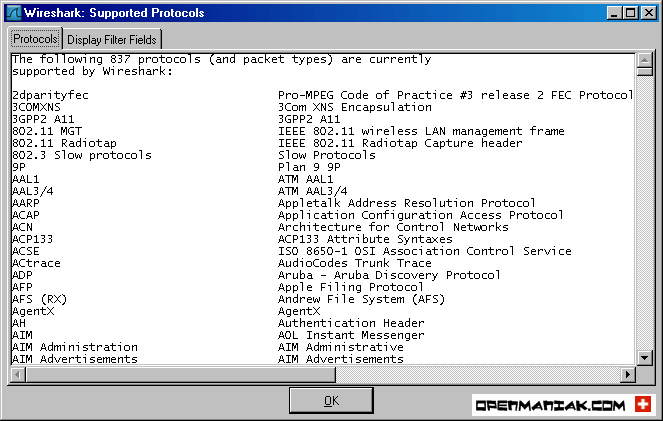Viewport: 663px width, 421px height.
Task: Close the Supported Protocols window
Action: click(649, 13)
